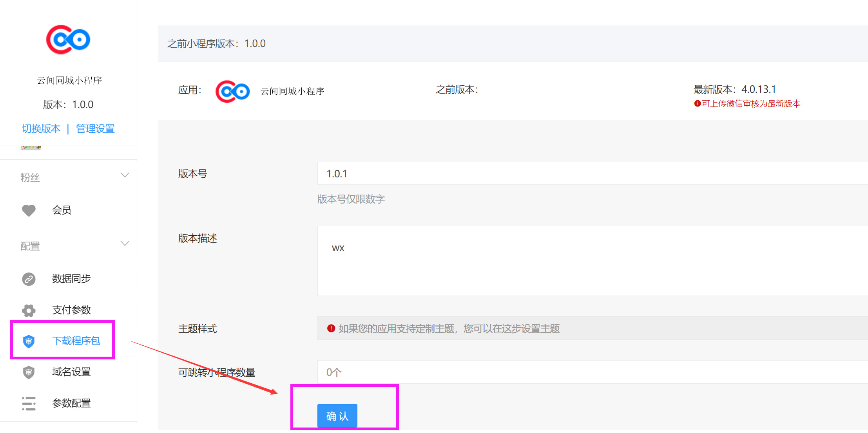
Task: Click the blue shield icon beside 下载程序包
Action: click(x=29, y=341)
